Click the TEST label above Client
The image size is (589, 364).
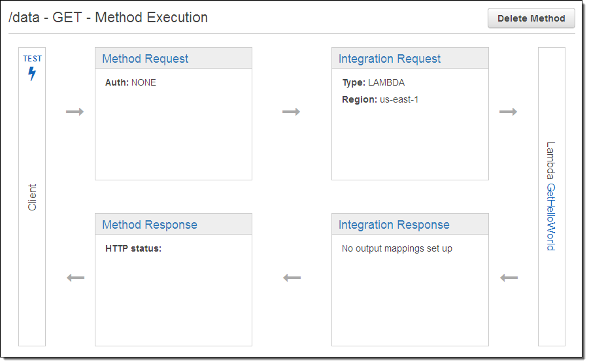click(32, 59)
